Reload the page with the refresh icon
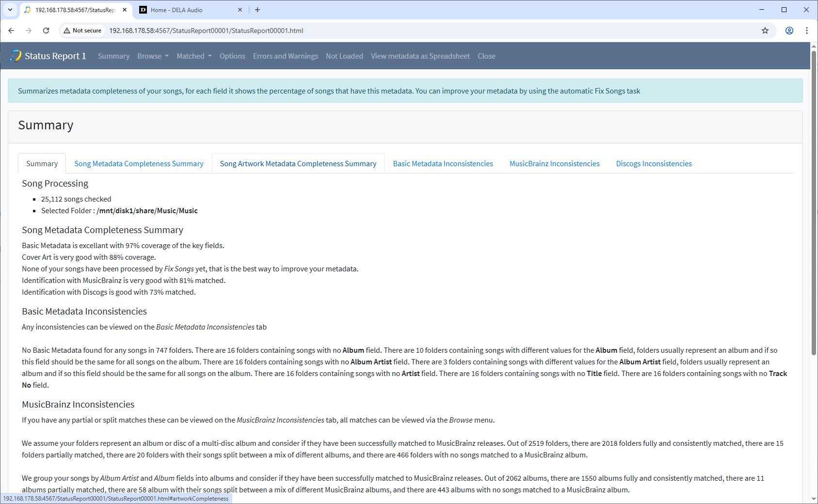 coord(46,31)
